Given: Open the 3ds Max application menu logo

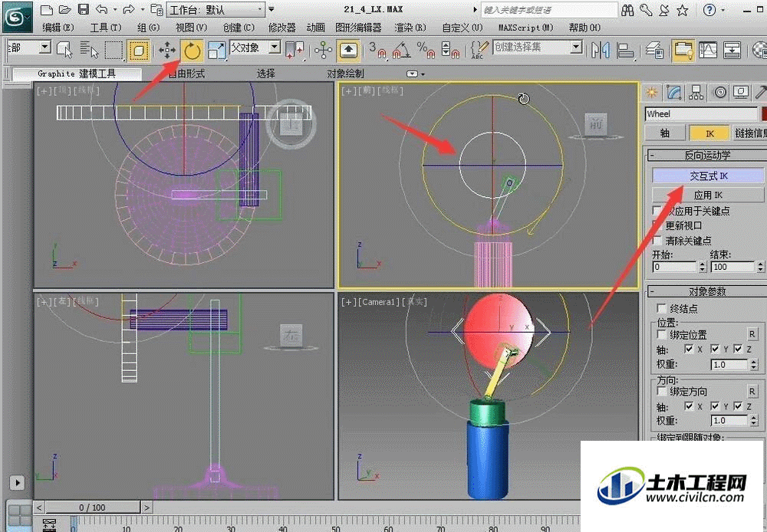Looking at the screenshot, I should click(17, 17).
